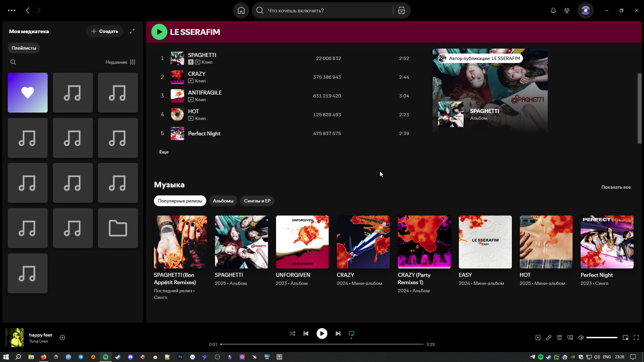644x362 pixels.
Task: Select the Альбомы filter tab
Action: tap(223, 201)
